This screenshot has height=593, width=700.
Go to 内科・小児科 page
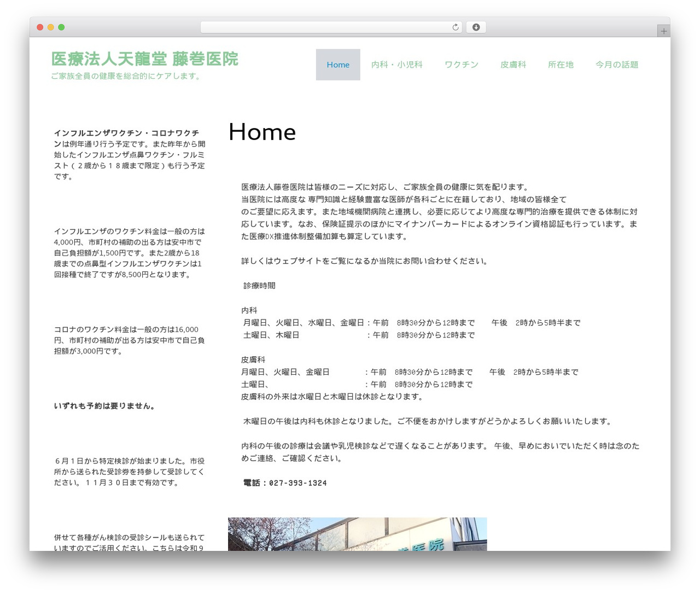[397, 65]
